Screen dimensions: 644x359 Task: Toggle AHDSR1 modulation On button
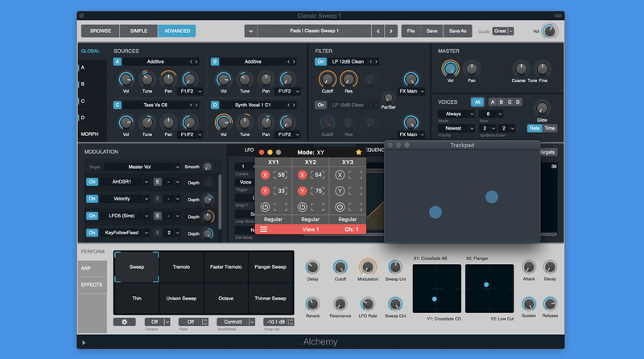point(92,182)
